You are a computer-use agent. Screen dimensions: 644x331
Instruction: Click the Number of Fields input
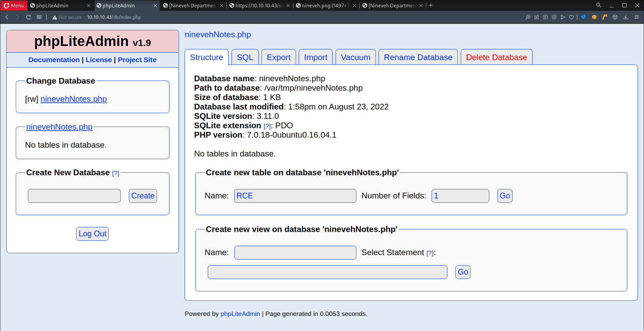coord(460,196)
